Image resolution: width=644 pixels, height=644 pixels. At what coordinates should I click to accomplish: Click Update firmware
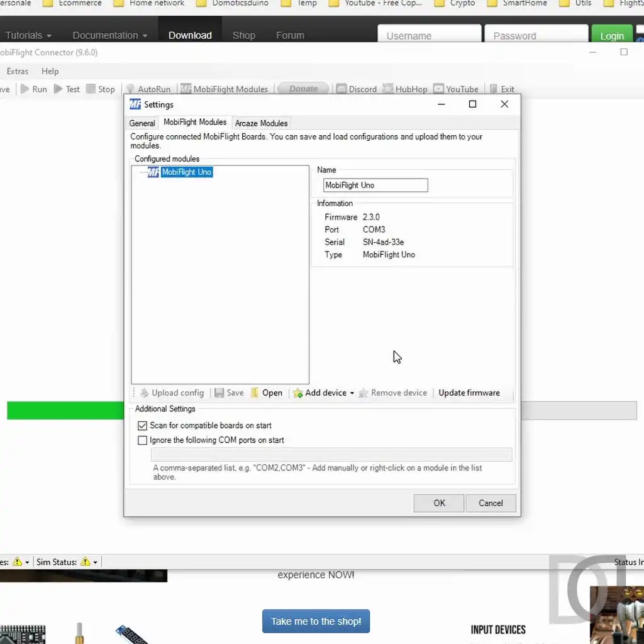(469, 392)
